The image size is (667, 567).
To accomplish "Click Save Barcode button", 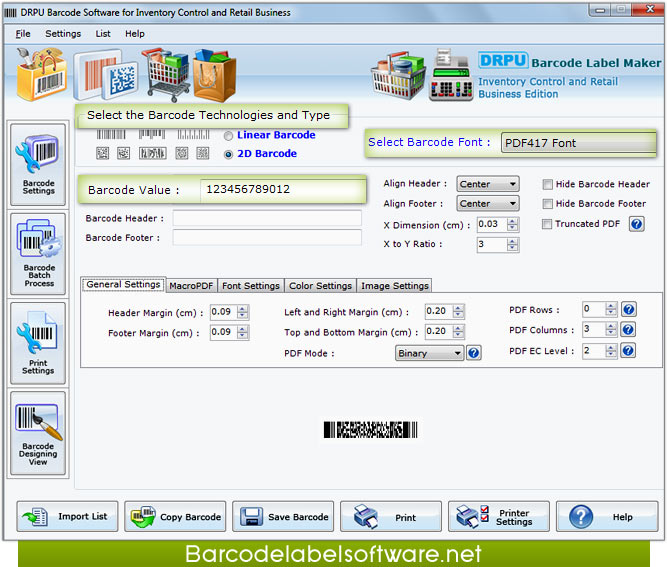I will pos(283,516).
